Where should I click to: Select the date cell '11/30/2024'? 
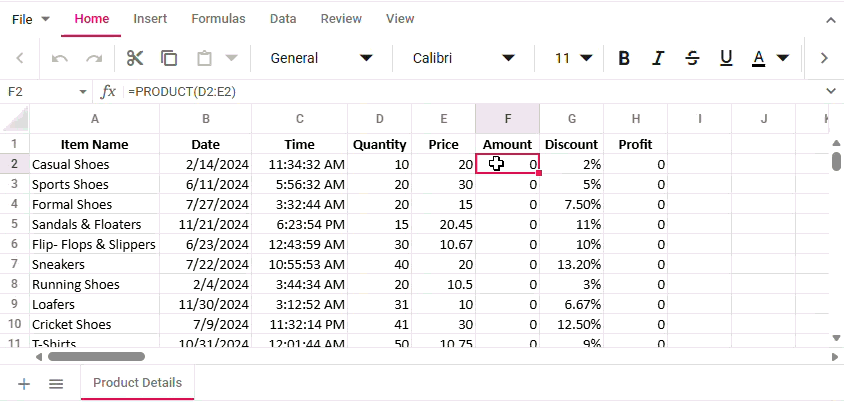coord(206,304)
